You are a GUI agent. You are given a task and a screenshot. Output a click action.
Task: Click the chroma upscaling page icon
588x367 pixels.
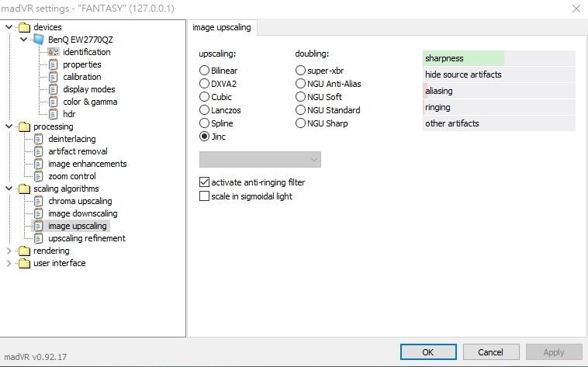(39, 201)
